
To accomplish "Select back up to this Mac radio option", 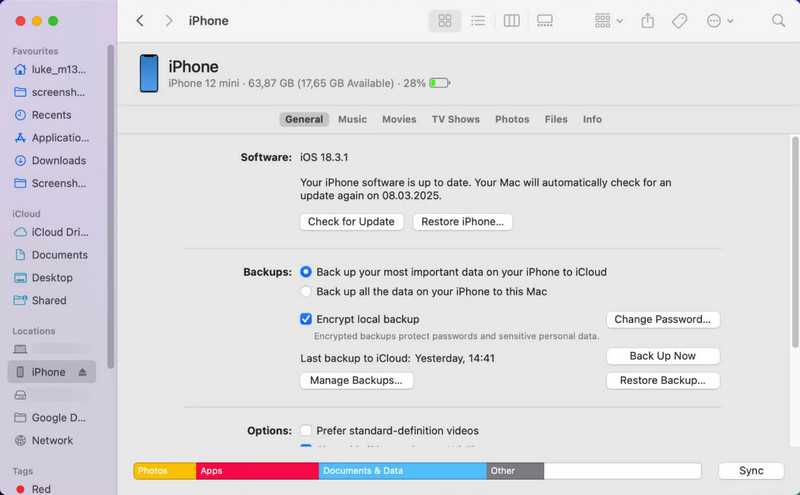I will tap(306, 291).
